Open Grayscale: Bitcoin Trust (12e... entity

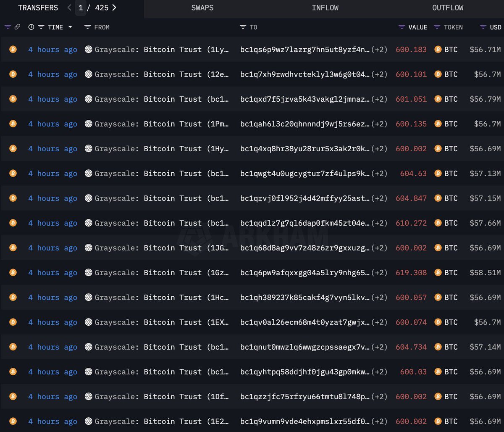pyautogui.click(x=162, y=74)
